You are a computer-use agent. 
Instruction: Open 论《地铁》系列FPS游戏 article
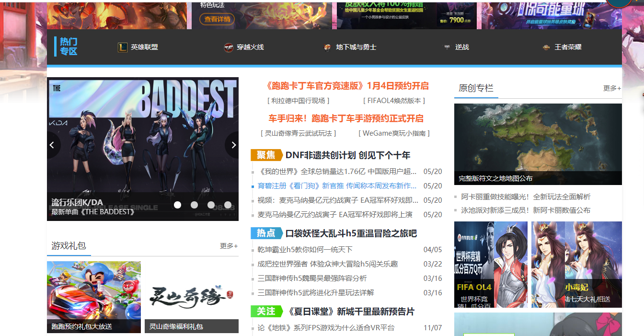pyautogui.click(x=326, y=328)
